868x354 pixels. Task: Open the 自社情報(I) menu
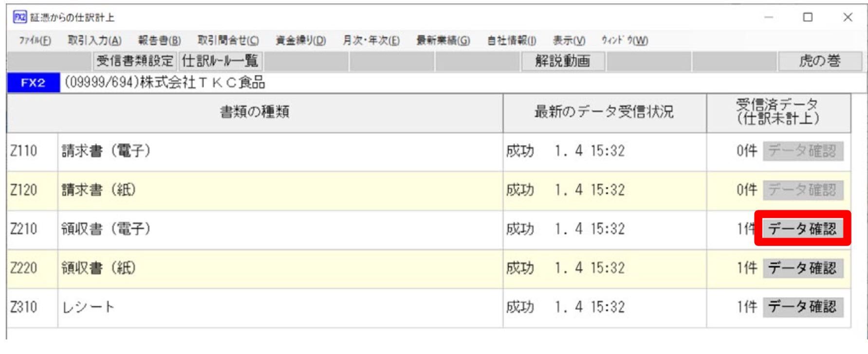tap(512, 41)
